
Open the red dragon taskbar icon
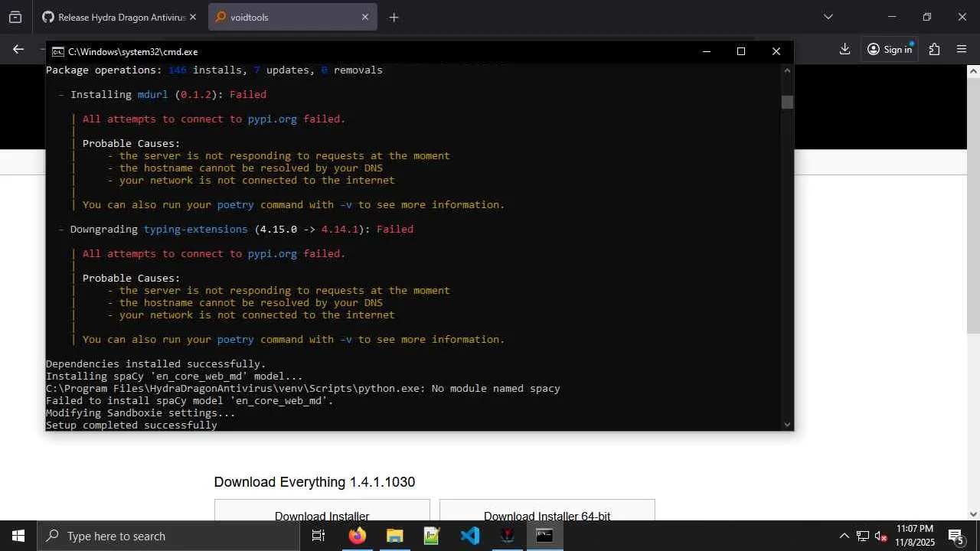point(507,536)
